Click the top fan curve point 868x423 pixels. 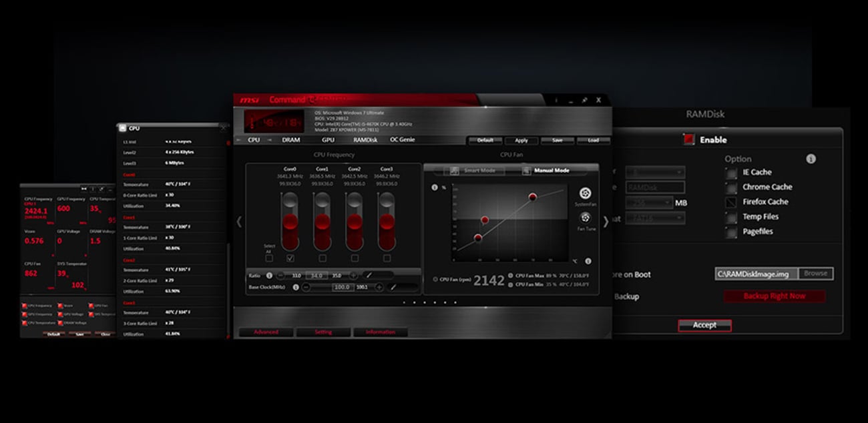pos(532,197)
